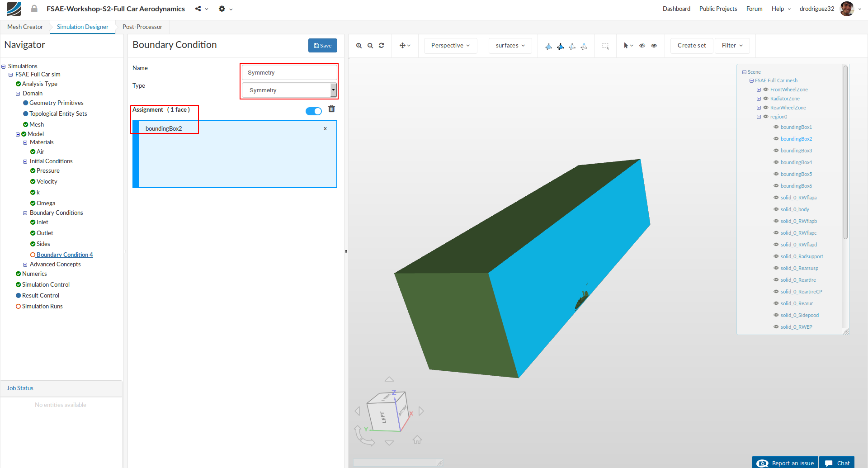Rotate view down with orientation cube arrow
Screen dimensions: 868x468
(x=389, y=443)
